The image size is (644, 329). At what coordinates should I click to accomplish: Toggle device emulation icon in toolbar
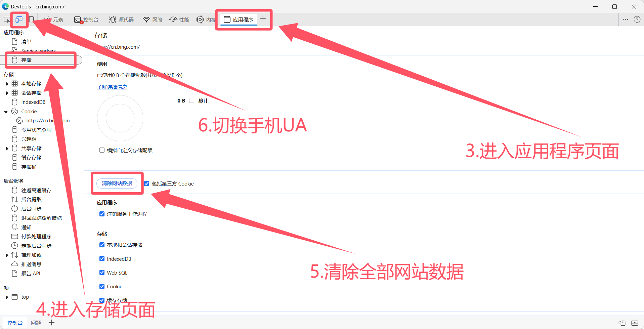tap(19, 19)
